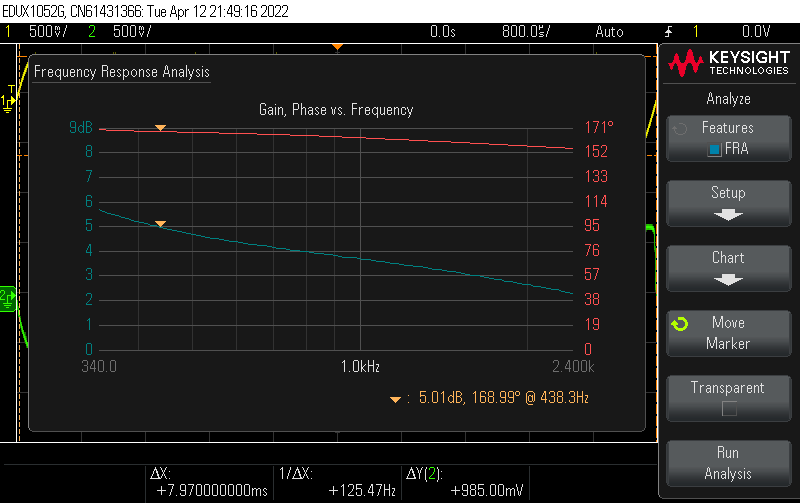Enable the Transparent checkbox
The width and height of the screenshot is (800, 503).
(x=728, y=408)
